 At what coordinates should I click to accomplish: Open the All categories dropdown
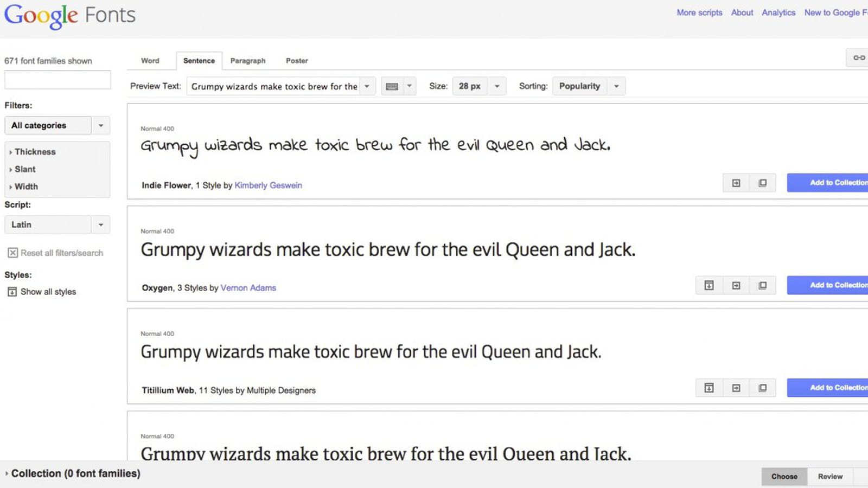pos(57,125)
